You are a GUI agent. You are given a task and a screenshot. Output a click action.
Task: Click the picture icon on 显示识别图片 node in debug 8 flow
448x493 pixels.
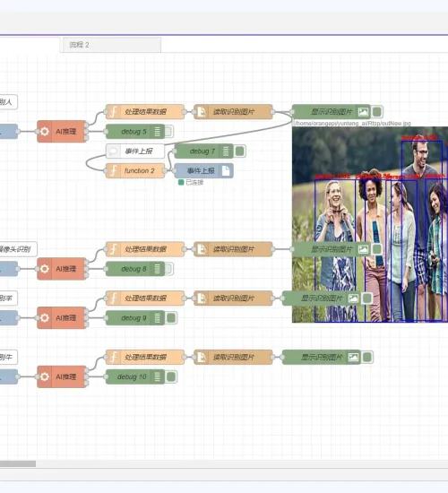coord(363,249)
